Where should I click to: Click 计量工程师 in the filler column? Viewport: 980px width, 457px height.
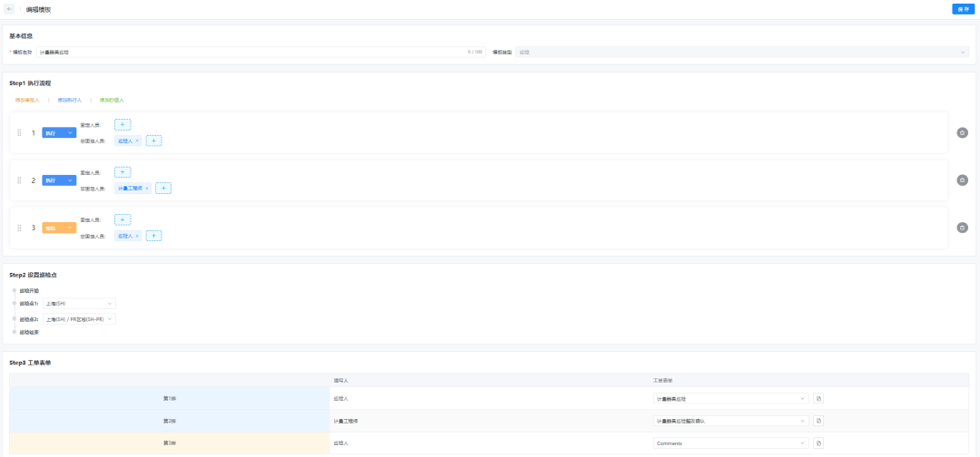[346, 422]
